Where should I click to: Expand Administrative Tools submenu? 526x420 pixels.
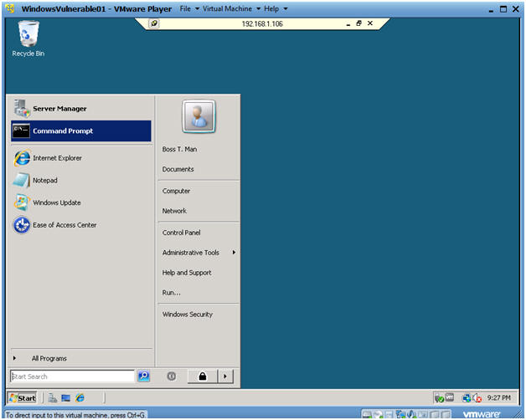tap(199, 253)
